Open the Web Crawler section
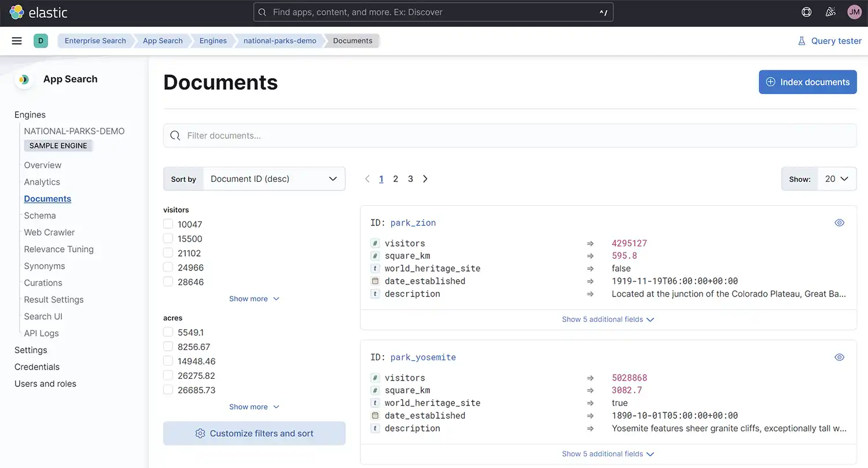 click(x=49, y=232)
